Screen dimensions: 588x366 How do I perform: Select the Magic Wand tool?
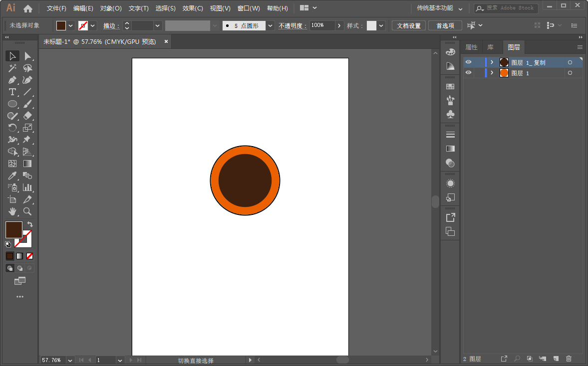coord(12,68)
